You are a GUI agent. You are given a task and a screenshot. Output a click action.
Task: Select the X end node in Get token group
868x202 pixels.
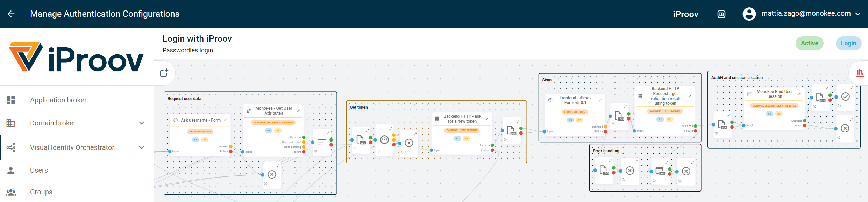409,143
